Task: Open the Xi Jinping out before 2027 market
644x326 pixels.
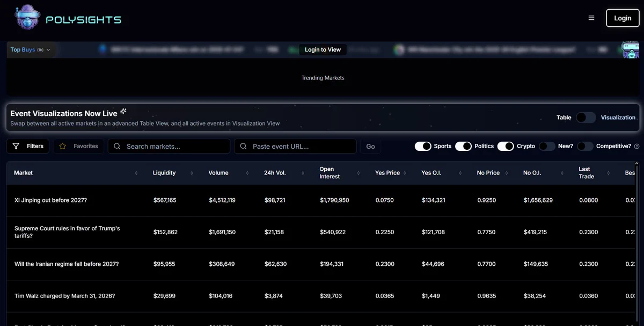Action: click(50, 200)
